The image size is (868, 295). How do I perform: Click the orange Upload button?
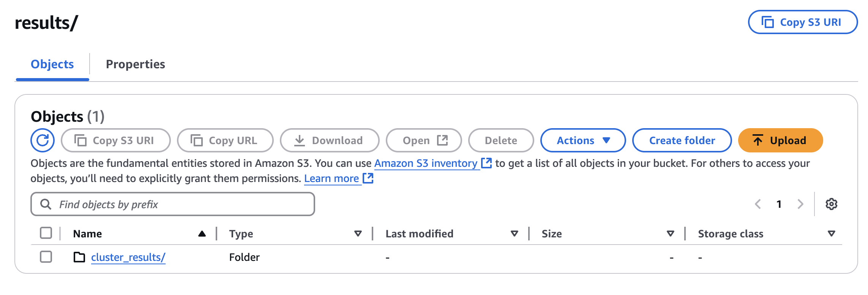(780, 140)
